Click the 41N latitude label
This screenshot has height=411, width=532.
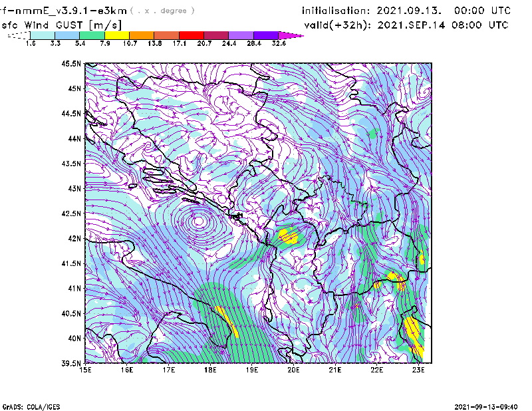74,289
